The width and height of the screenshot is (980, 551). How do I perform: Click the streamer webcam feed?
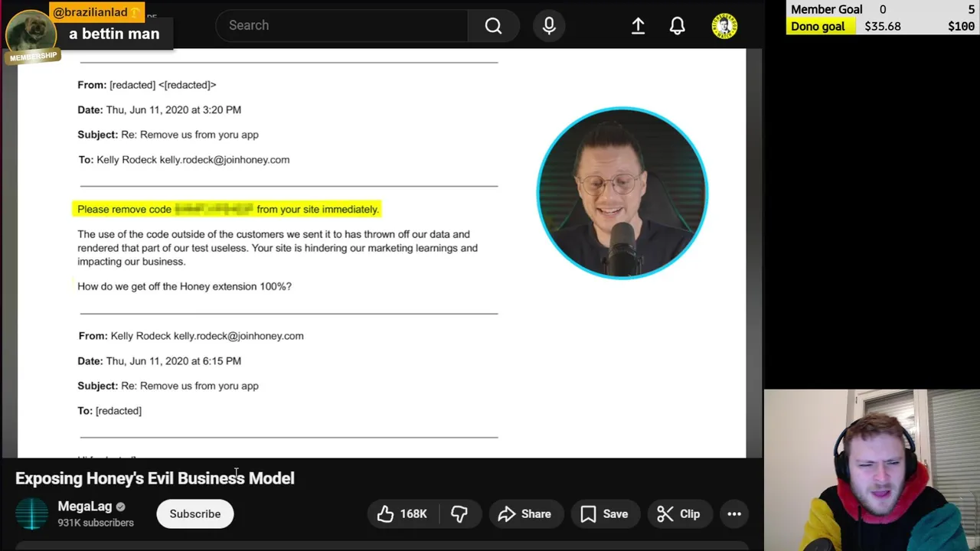click(x=872, y=470)
